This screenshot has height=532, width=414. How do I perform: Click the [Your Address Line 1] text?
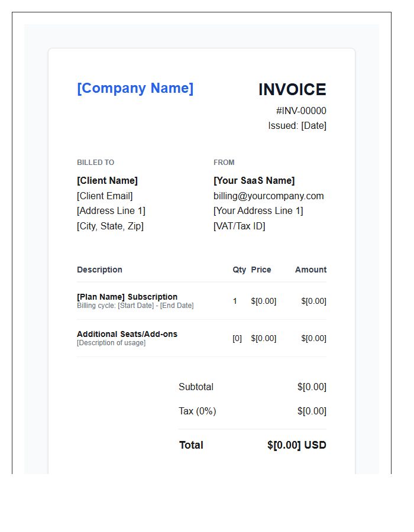pos(258,210)
